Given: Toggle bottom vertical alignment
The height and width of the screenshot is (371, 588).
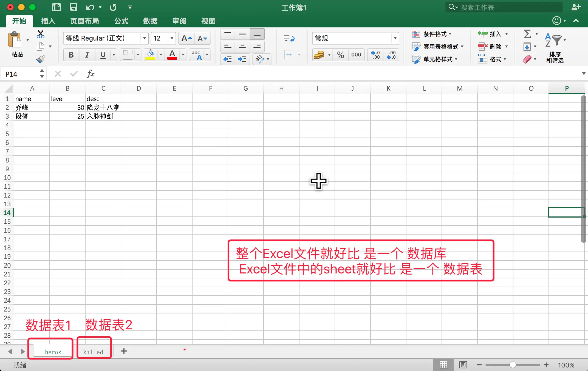Looking at the screenshot, I should pyautogui.click(x=257, y=34).
